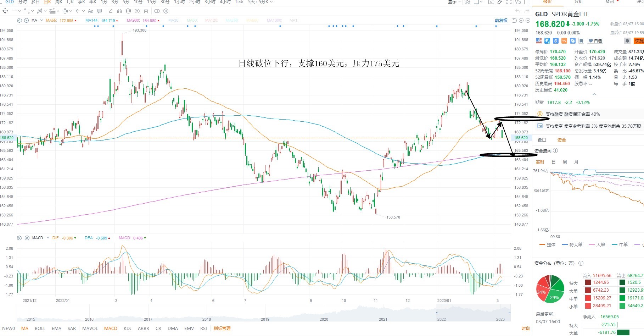This screenshot has width=644, height=336.
Task: Expand the rectangle shape tool dropdown
Action: (x=32, y=11)
